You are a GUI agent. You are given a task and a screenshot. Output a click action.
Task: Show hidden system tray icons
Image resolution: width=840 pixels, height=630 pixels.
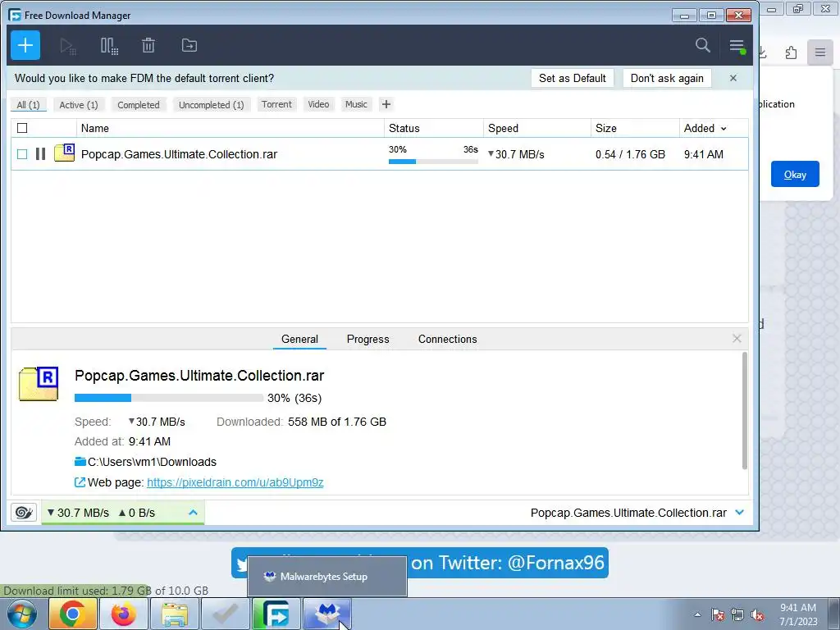[697, 614]
